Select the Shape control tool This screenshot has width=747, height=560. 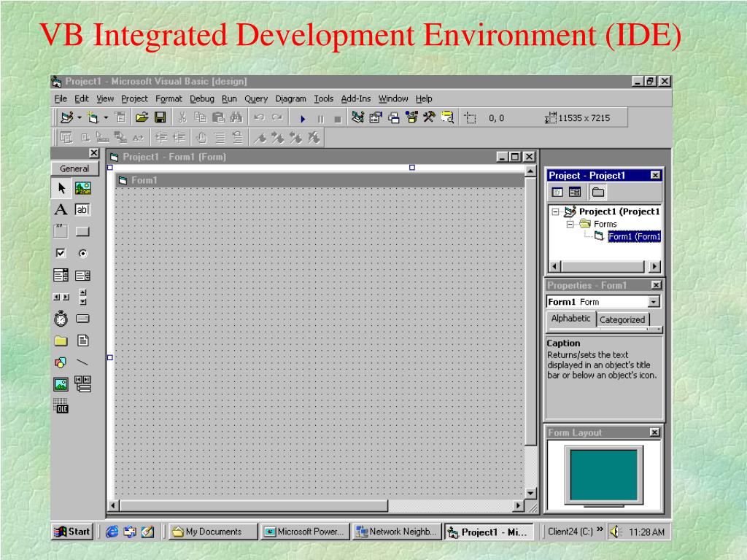(x=61, y=362)
